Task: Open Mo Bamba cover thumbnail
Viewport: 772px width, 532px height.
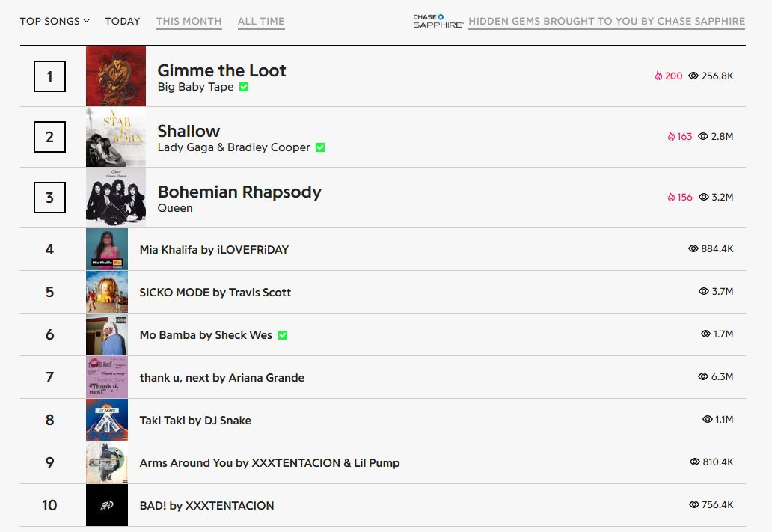Action: click(107, 334)
